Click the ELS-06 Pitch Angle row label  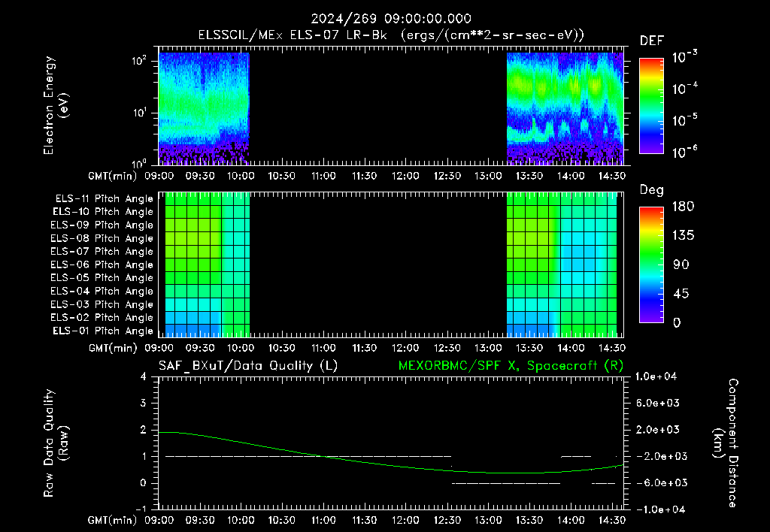(102, 265)
